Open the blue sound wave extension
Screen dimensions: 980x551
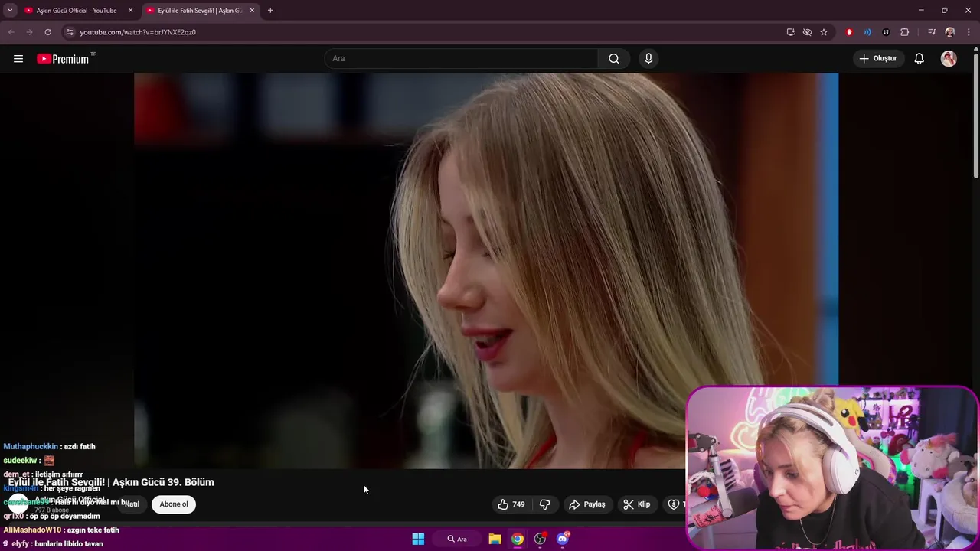click(867, 32)
